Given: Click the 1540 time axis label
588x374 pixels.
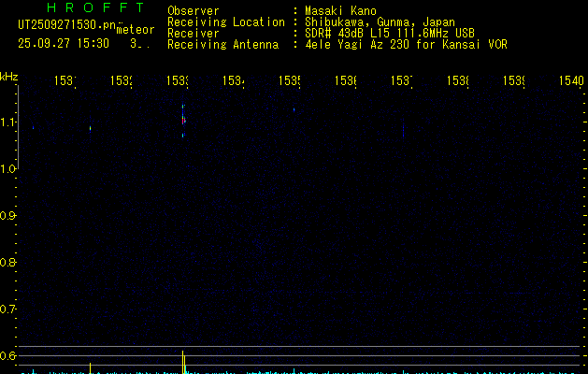Looking at the screenshot, I should click(x=571, y=80).
